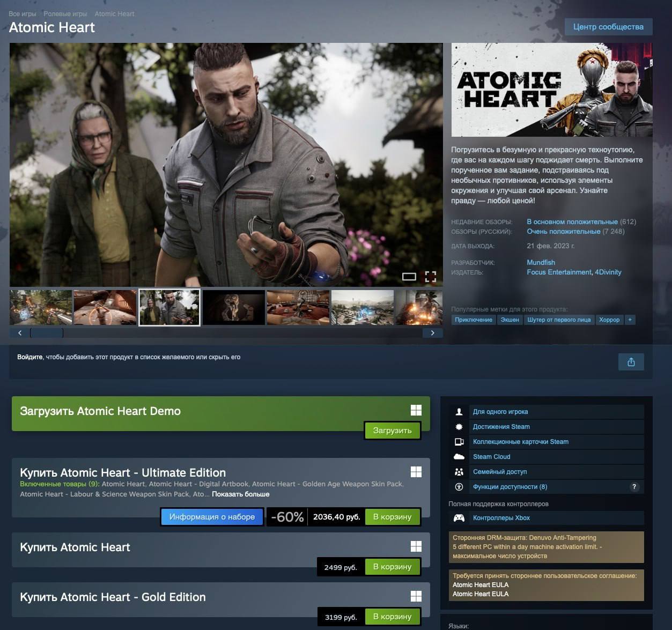Click the Xbox controller gamepad icon
Image resolution: width=672 pixels, height=630 pixels.
point(459,518)
